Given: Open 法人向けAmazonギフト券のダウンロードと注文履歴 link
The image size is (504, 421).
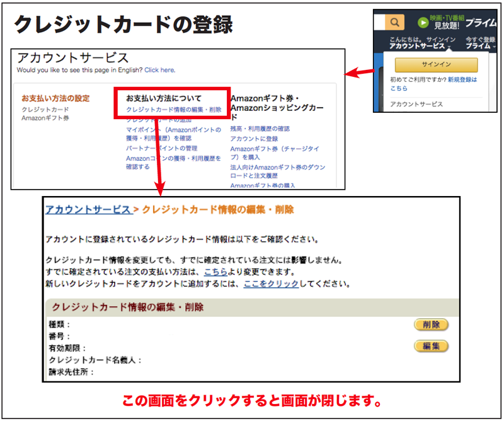Looking at the screenshot, I should coord(278,171).
